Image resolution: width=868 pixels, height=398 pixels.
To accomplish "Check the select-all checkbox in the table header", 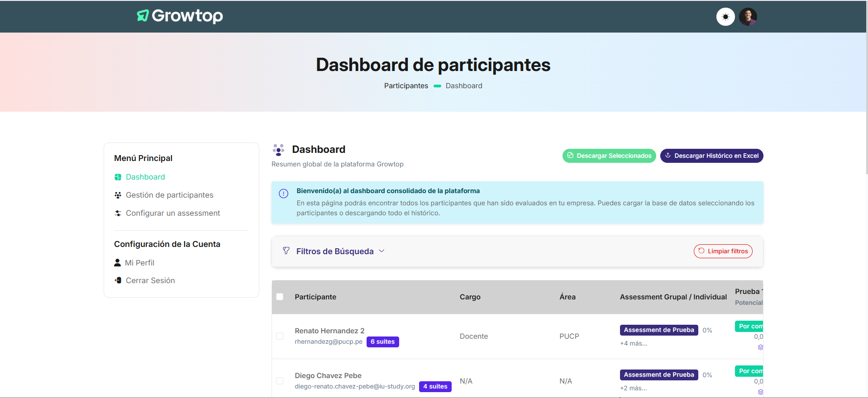I will coord(280,297).
